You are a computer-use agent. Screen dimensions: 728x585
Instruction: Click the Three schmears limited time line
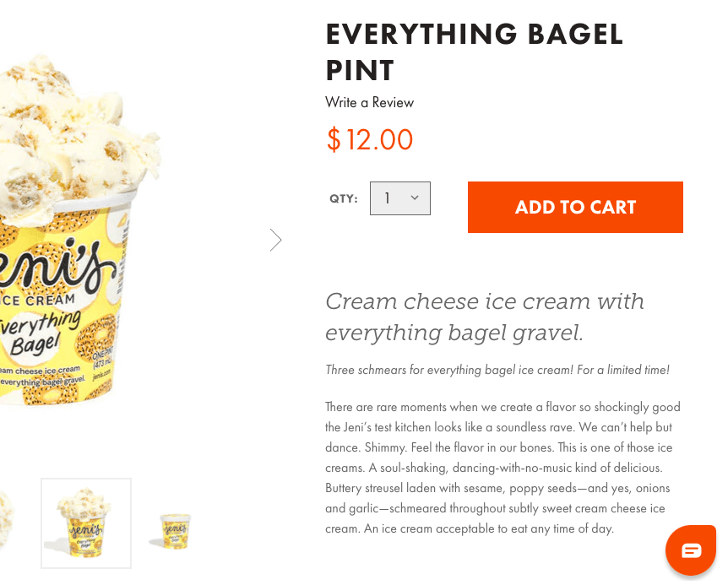(497, 370)
